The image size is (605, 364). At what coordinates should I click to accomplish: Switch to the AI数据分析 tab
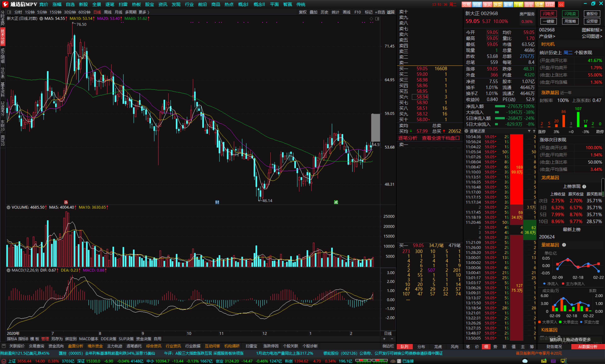point(588,346)
